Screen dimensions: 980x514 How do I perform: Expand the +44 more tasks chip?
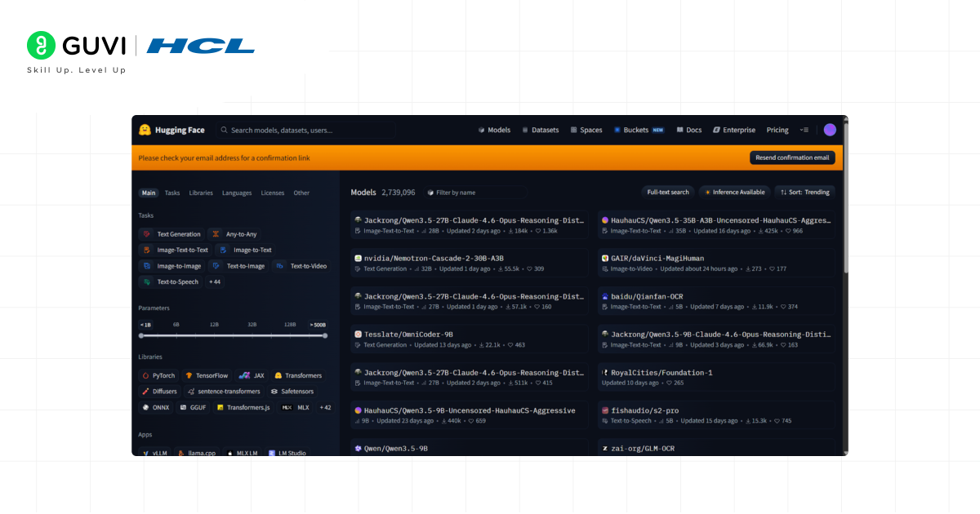(x=215, y=281)
